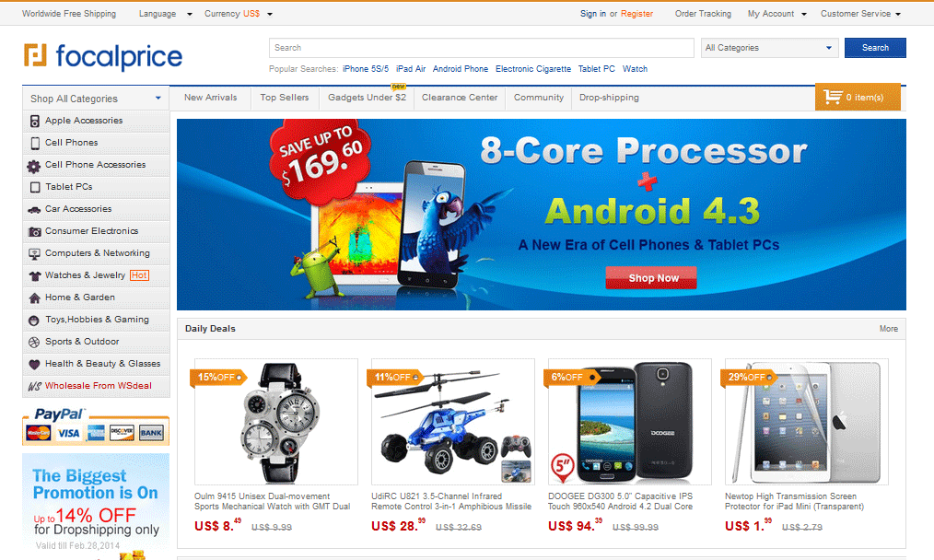The width and height of the screenshot is (934, 560).
Task: Collapse the Shop All Categories menu
Action: coord(96,99)
